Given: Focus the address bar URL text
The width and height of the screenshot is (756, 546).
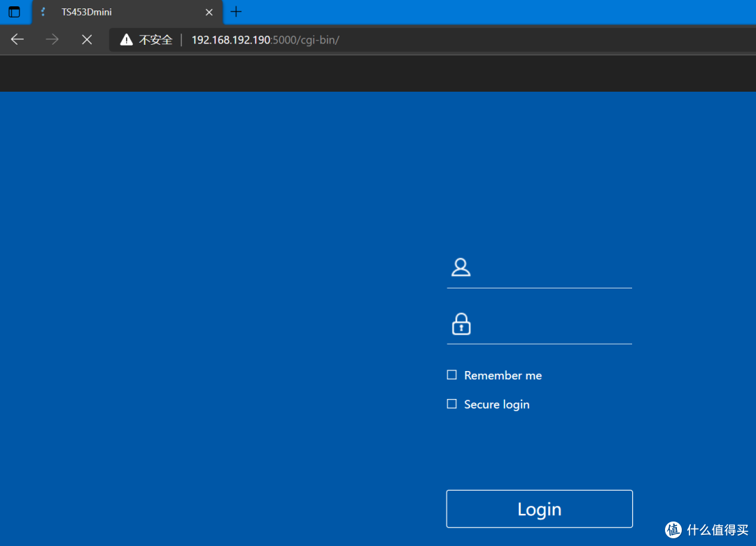Looking at the screenshot, I should point(265,40).
